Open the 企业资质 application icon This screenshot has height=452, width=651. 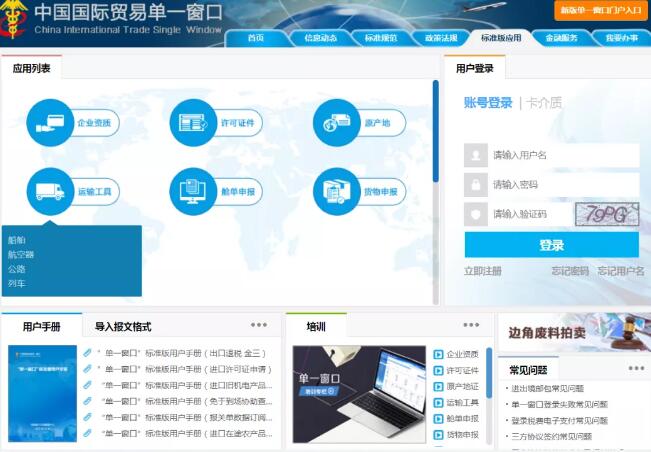point(50,123)
